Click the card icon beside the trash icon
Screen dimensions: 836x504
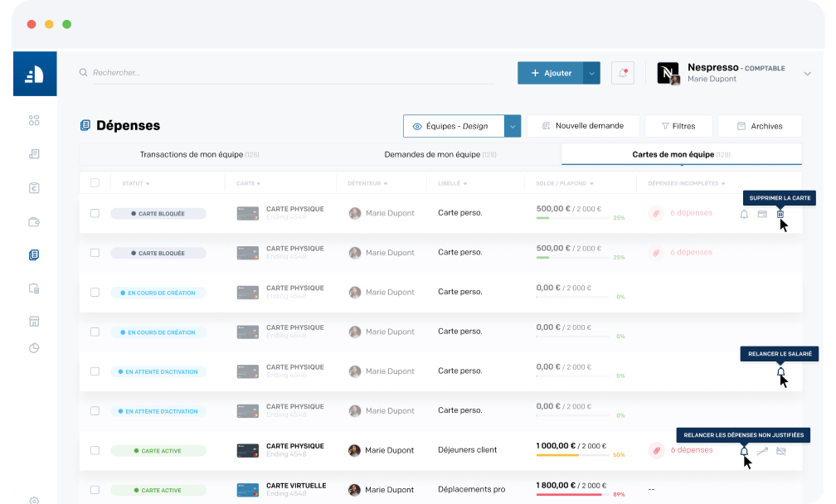pos(762,214)
